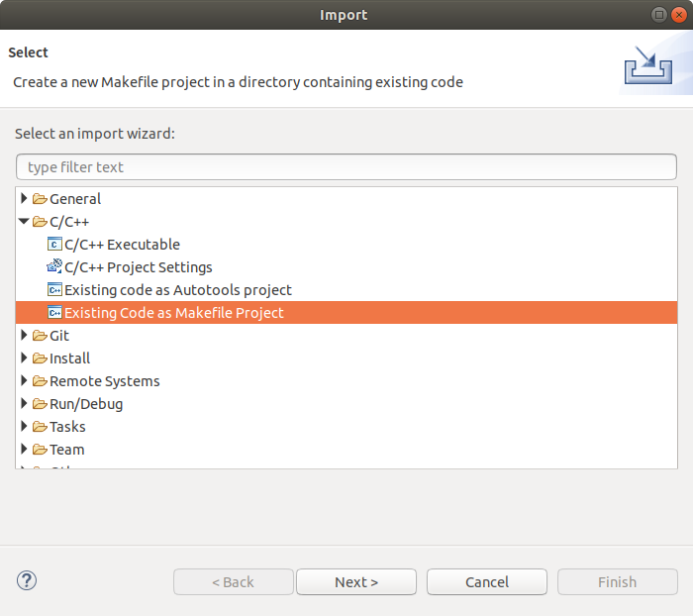Click the C/C++ Executable file icon
The image size is (693, 616).
(54, 245)
